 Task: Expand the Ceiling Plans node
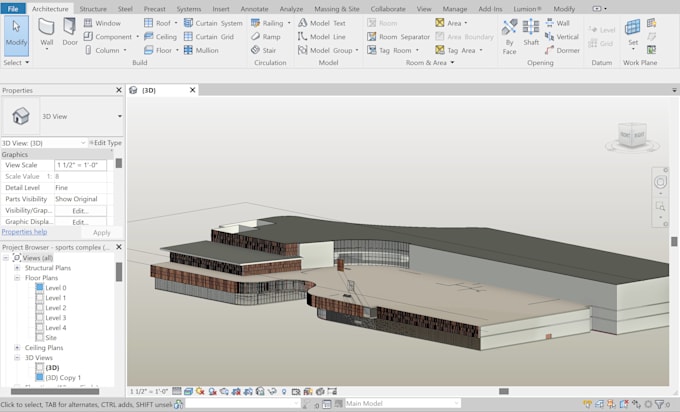(x=17, y=347)
